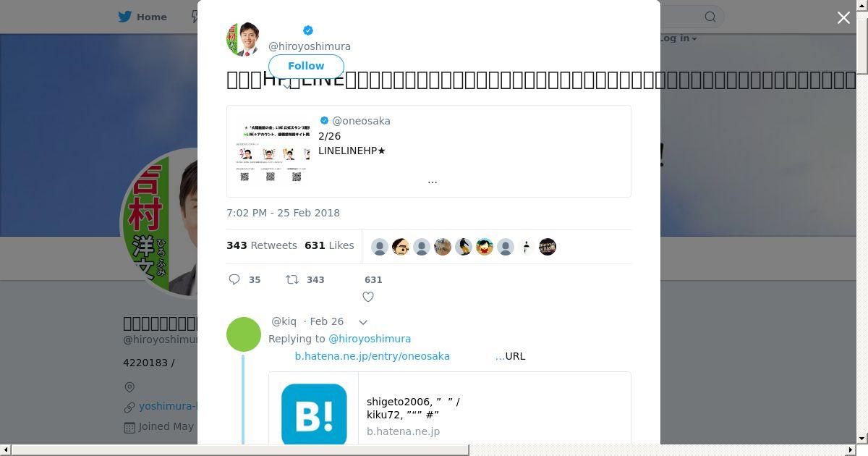
Task: Click the retweet icon showing 343
Action: point(292,279)
